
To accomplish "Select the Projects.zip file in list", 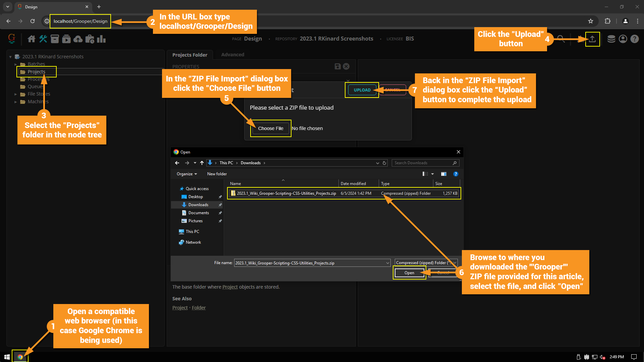I will tap(286, 193).
